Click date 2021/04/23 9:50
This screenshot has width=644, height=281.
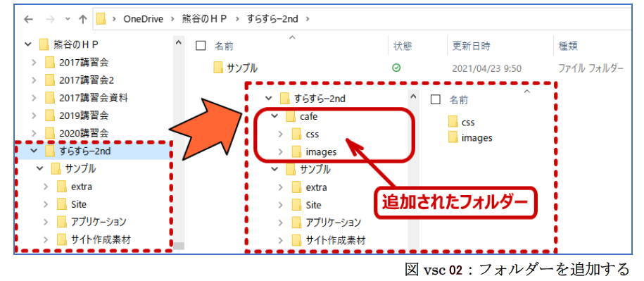tap(487, 68)
